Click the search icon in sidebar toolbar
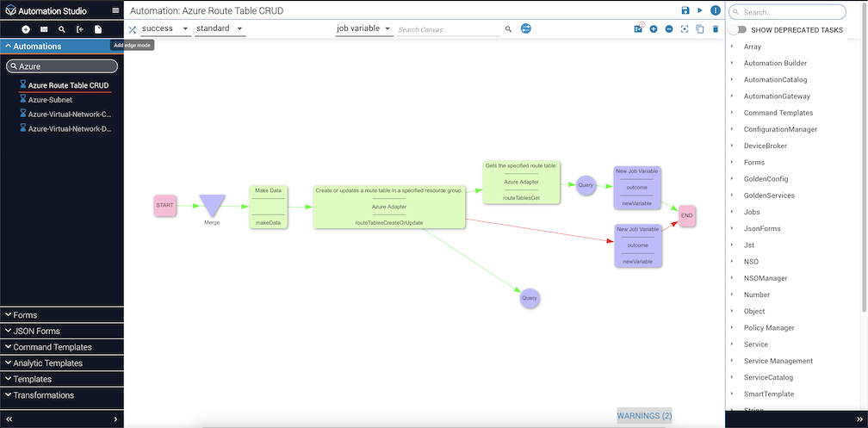 click(62, 29)
